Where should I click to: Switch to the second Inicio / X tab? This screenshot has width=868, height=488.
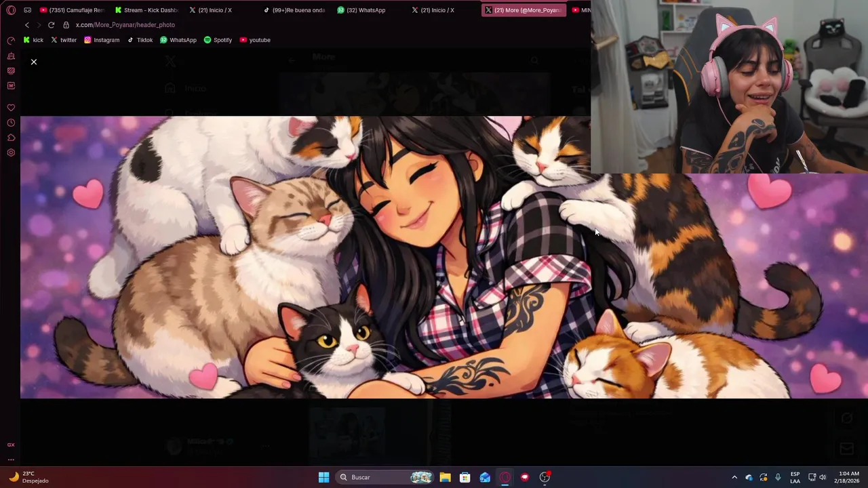click(x=433, y=10)
